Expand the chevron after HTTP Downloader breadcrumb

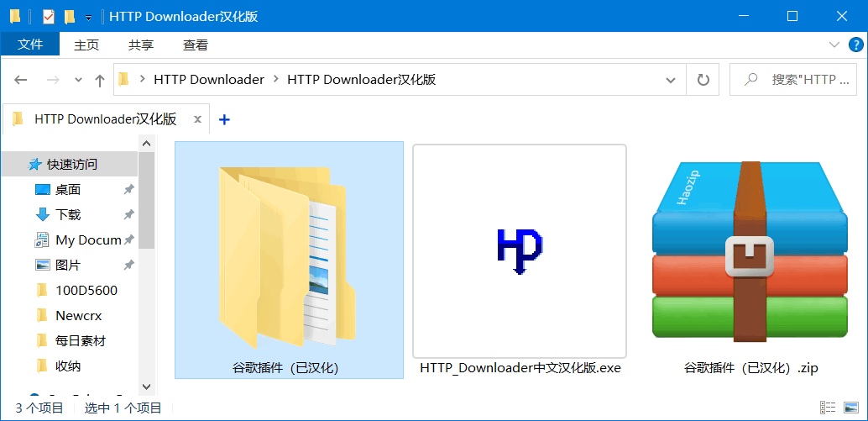[x=275, y=80]
